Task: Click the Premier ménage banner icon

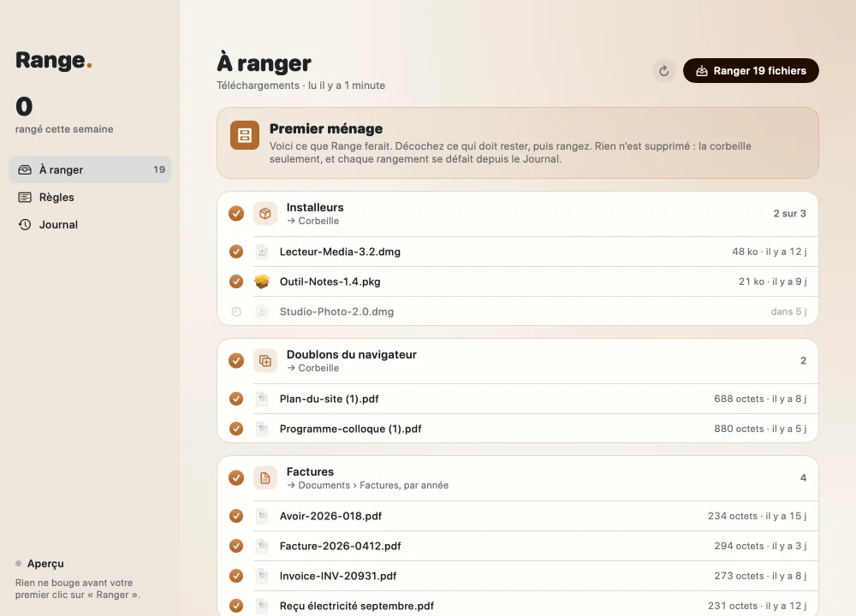Action: pos(245,135)
